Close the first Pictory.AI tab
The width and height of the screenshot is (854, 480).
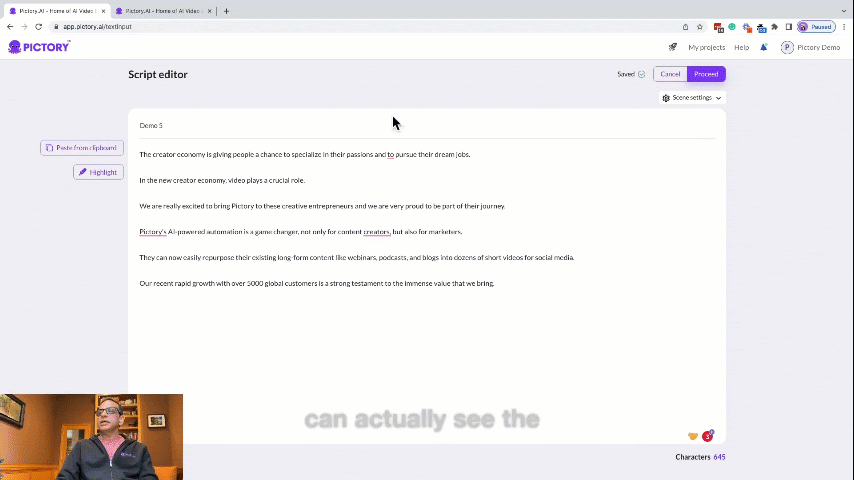tap(103, 11)
